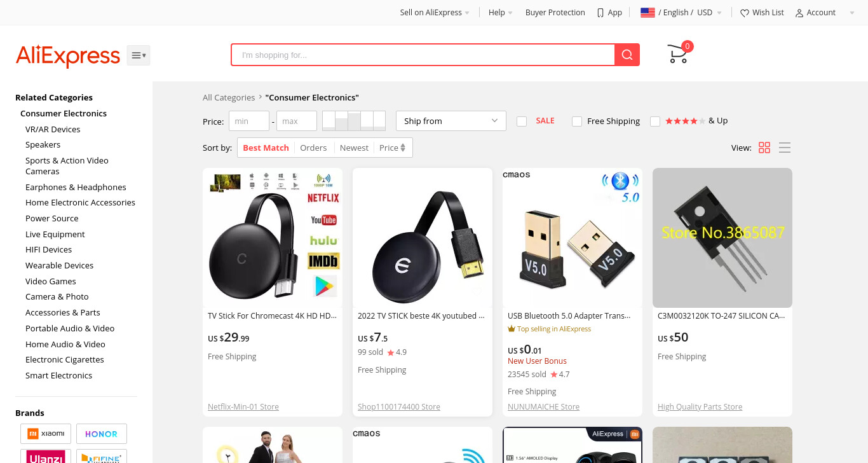Click the Xiaomi brand logo

[x=46, y=434]
